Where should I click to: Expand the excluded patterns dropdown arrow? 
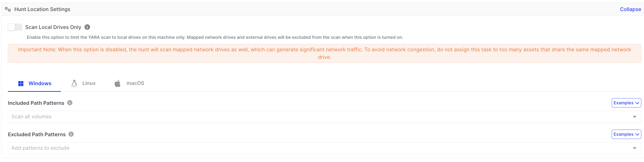coord(634,148)
